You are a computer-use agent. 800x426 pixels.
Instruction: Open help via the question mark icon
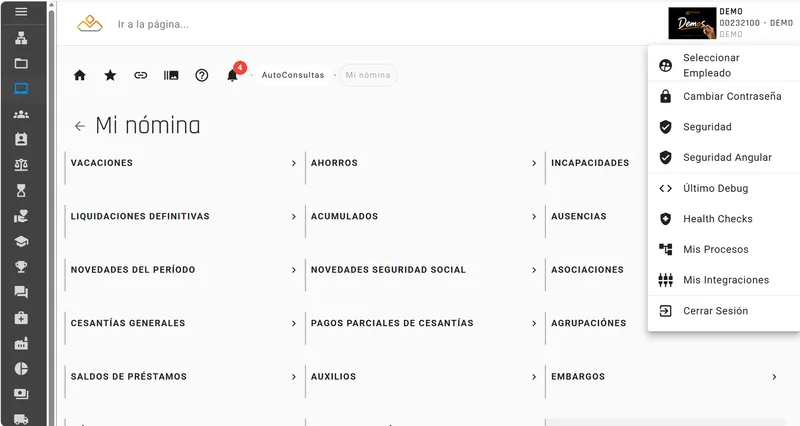coord(202,76)
